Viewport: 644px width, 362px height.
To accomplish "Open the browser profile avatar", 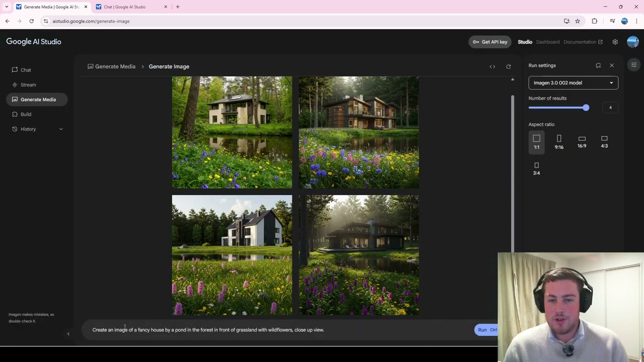I will pyautogui.click(x=624, y=21).
